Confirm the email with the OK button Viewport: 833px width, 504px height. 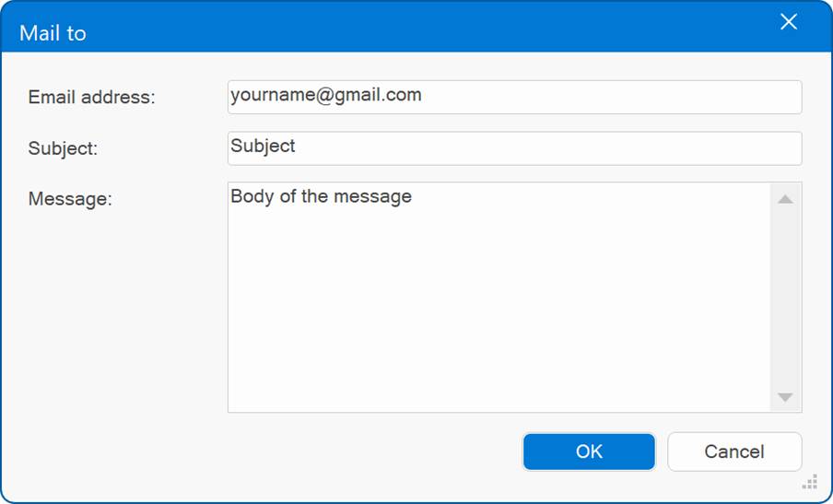click(589, 451)
